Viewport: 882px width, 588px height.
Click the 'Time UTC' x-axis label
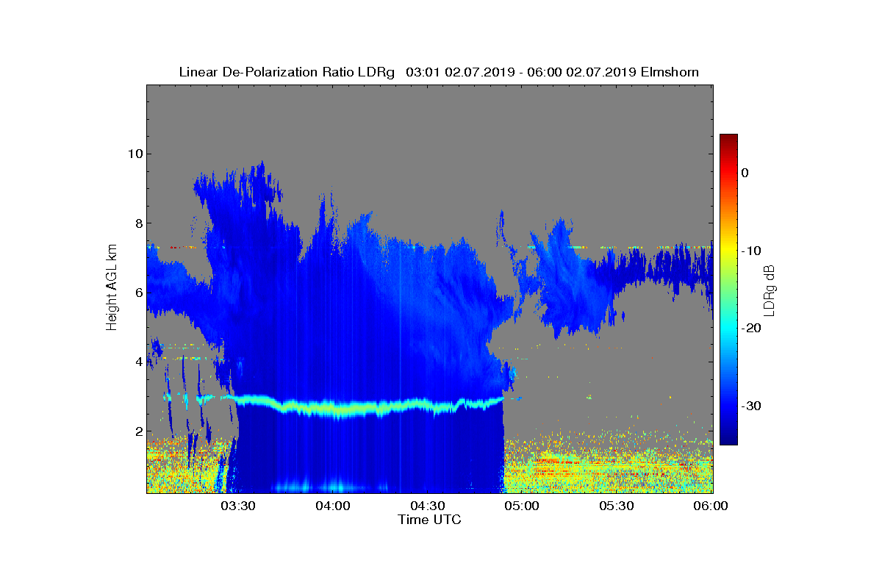(x=429, y=520)
